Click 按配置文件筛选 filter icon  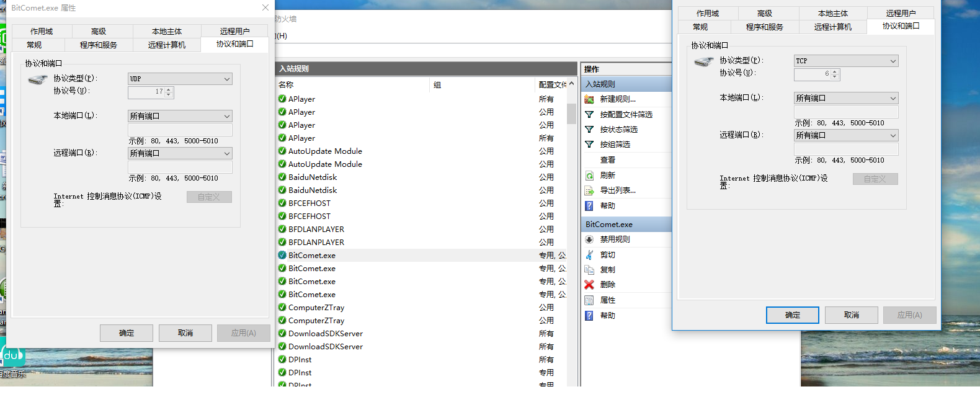point(589,115)
